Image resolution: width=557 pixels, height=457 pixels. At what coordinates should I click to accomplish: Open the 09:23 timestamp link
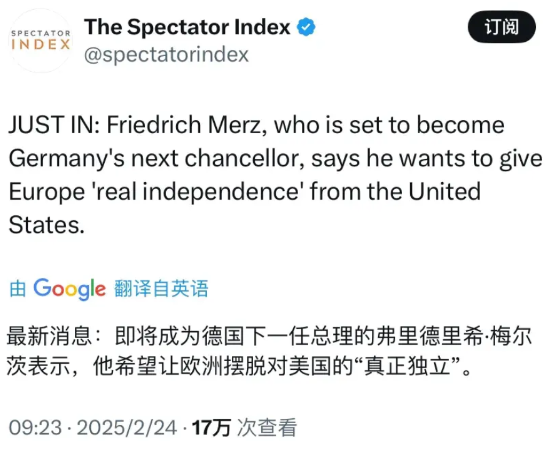click(x=35, y=427)
